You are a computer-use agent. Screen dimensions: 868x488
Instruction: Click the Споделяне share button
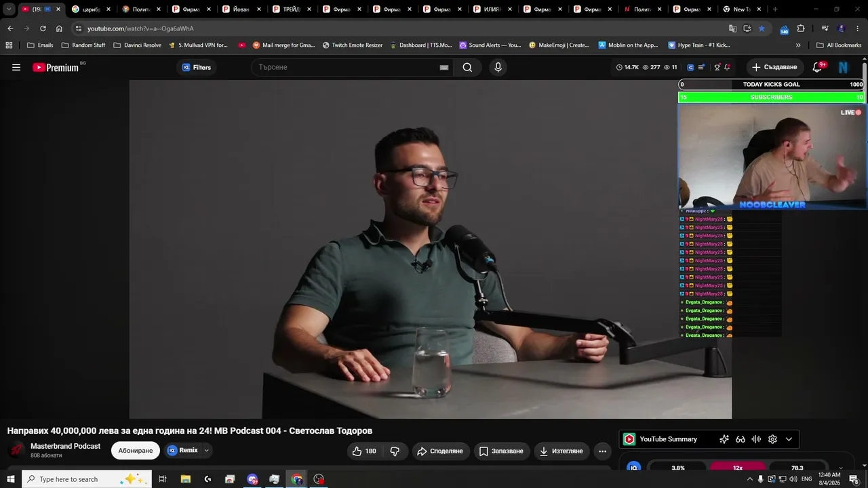pos(440,451)
